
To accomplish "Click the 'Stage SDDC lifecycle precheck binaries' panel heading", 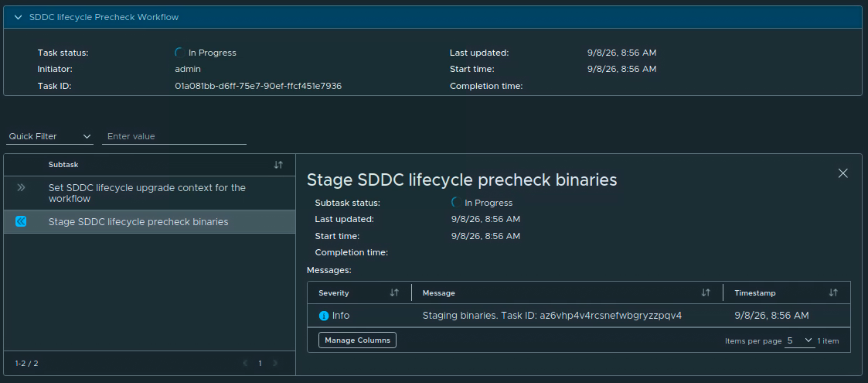I will [461, 180].
